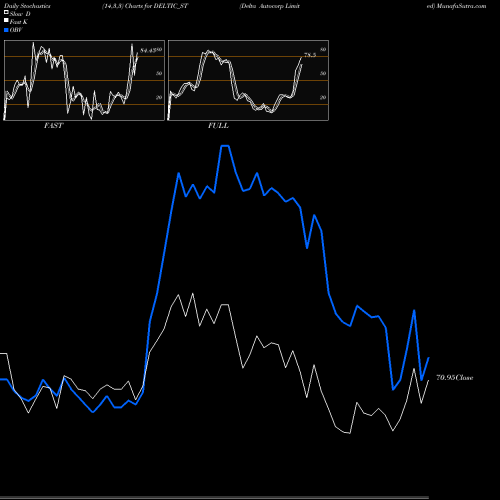
Task: Click the 'MunafaSutra.com' text
Action: coord(461,6)
